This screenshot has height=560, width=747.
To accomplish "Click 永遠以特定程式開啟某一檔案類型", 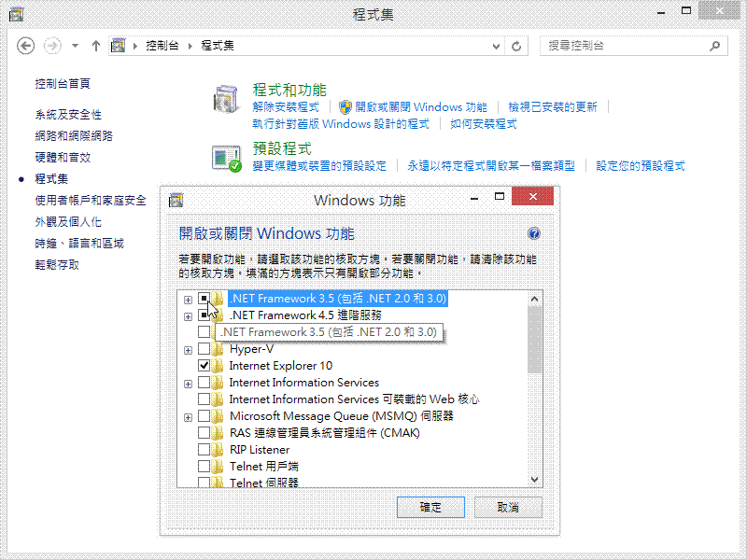I will (491, 166).
